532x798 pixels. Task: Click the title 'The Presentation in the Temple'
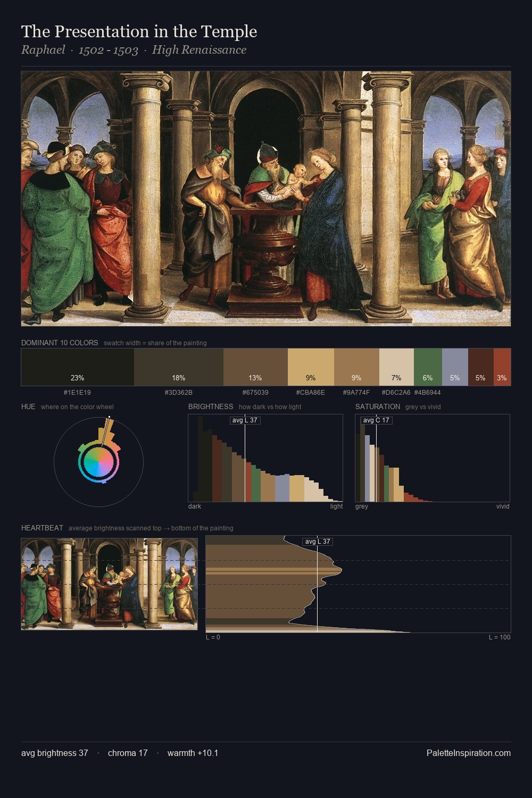point(139,31)
